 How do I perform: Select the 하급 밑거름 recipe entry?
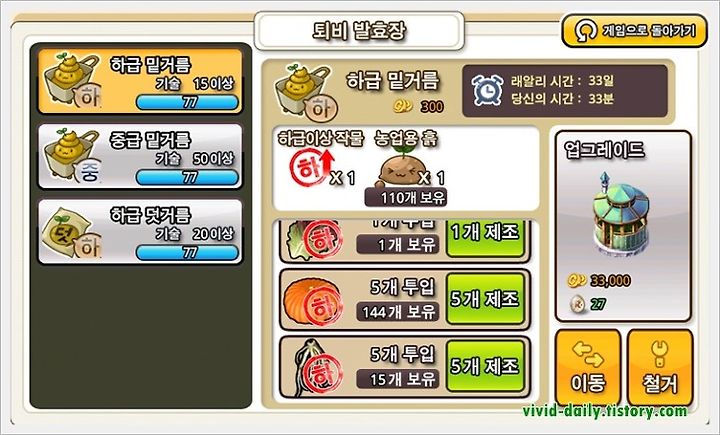[x=140, y=82]
